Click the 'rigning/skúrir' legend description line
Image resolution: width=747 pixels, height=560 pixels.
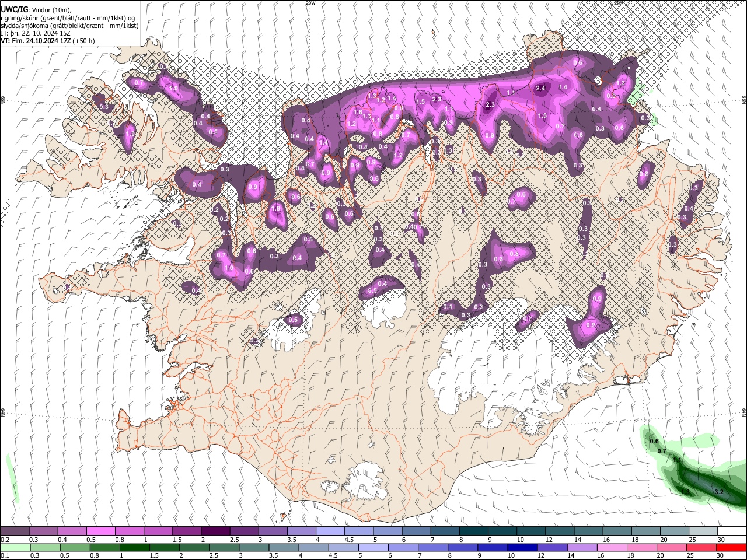[67, 18]
